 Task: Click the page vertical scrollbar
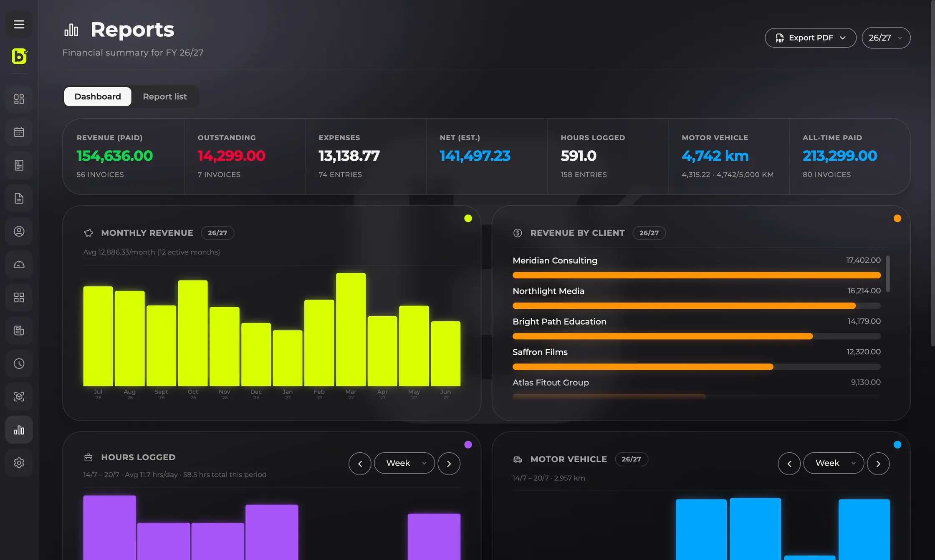932,173
